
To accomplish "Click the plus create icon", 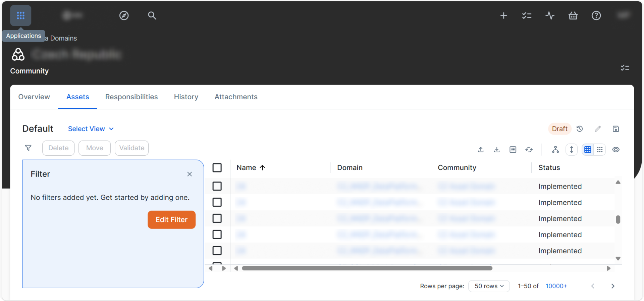I will 503,15.
